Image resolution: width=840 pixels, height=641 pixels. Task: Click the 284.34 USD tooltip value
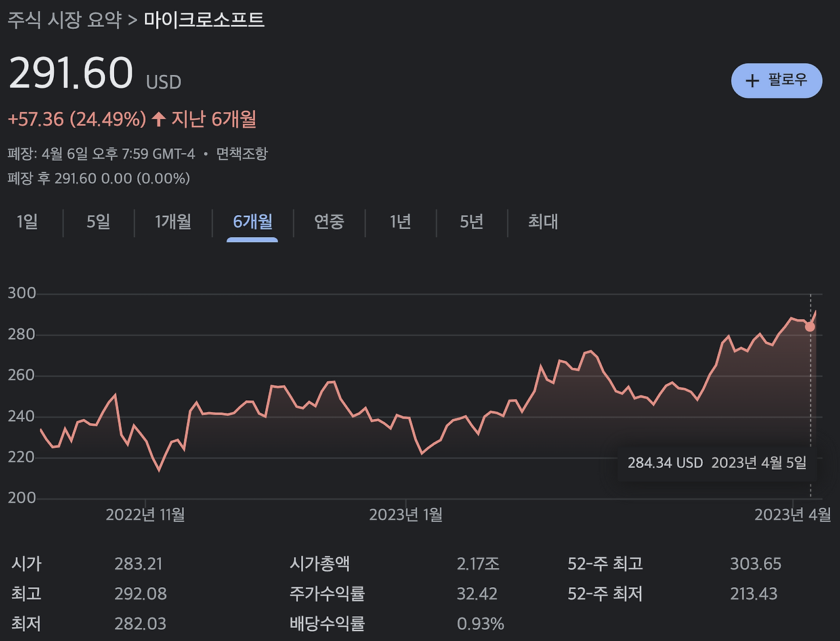click(x=665, y=463)
